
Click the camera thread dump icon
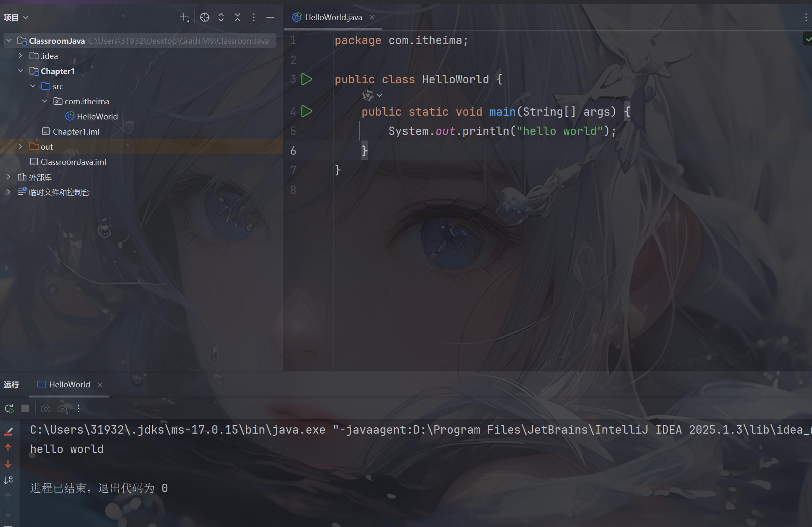(x=46, y=408)
